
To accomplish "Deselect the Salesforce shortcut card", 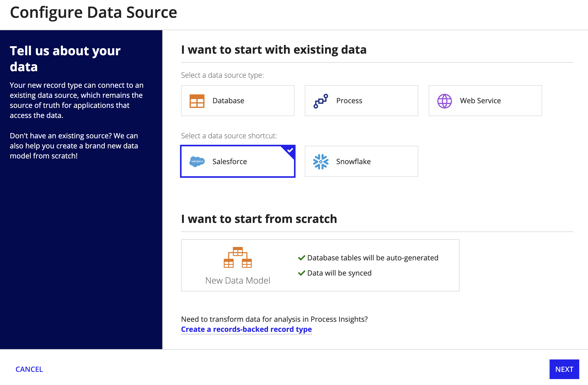I will point(238,161).
